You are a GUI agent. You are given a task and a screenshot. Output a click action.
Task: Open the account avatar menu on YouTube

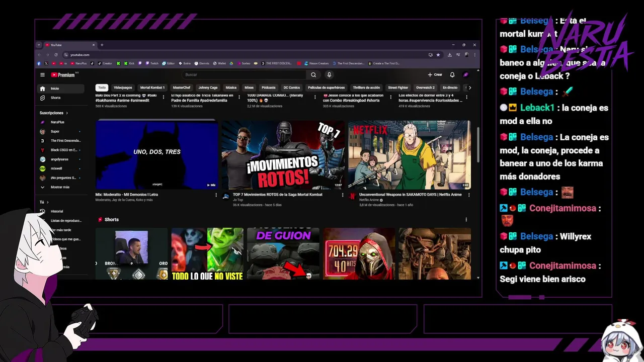coord(466,74)
